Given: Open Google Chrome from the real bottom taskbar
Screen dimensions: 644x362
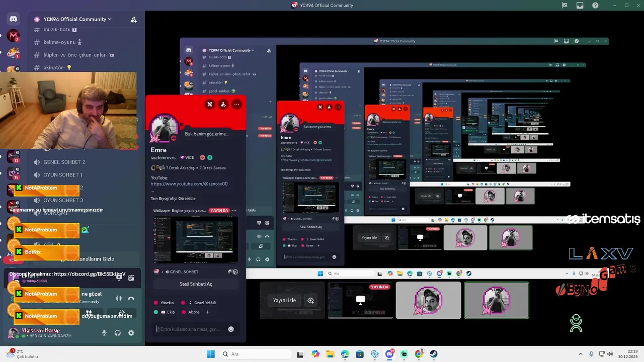Looking at the screenshot, I should point(419,354).
